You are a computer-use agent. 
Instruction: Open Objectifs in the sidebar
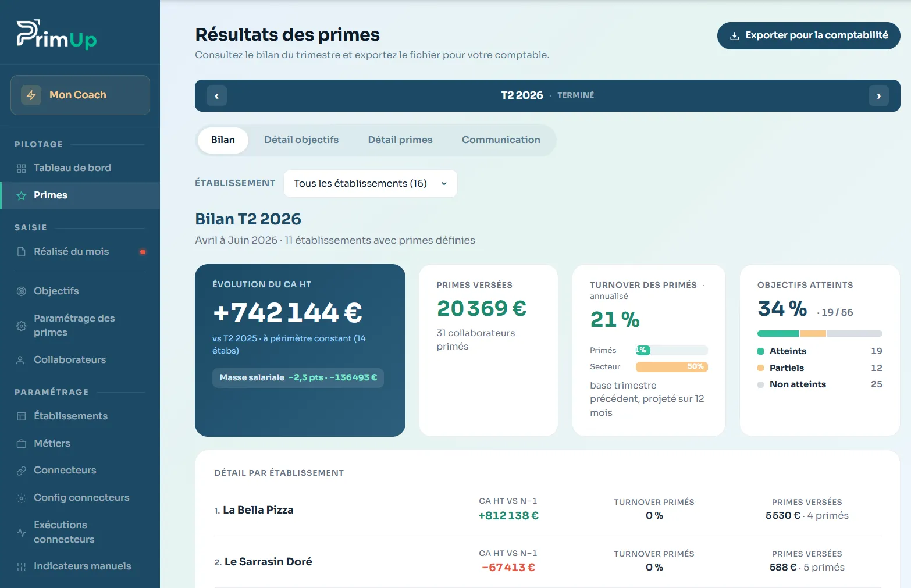(80, 291)
